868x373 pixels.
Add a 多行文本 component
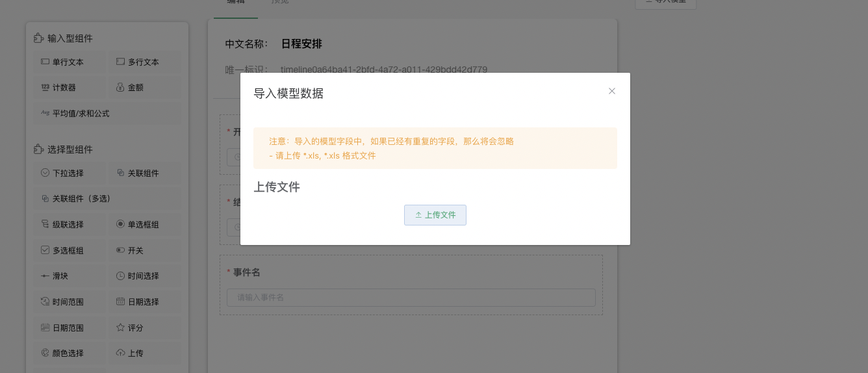click(x=144, y=62)
